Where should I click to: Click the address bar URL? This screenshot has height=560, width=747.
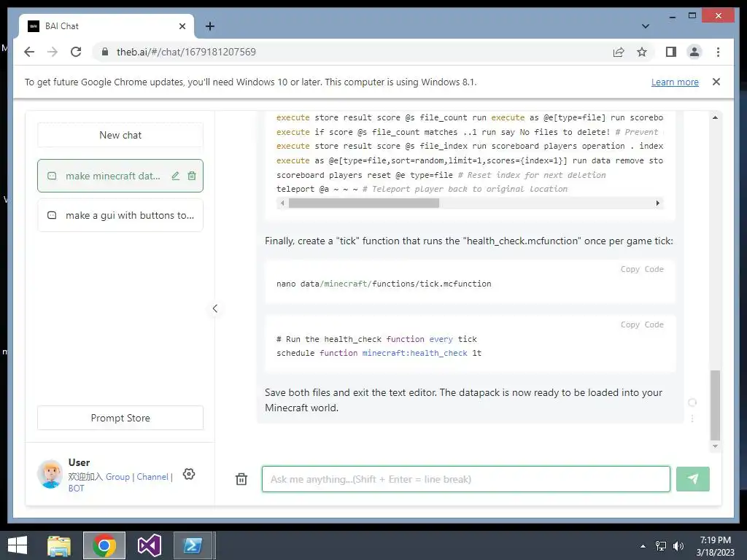186,52
